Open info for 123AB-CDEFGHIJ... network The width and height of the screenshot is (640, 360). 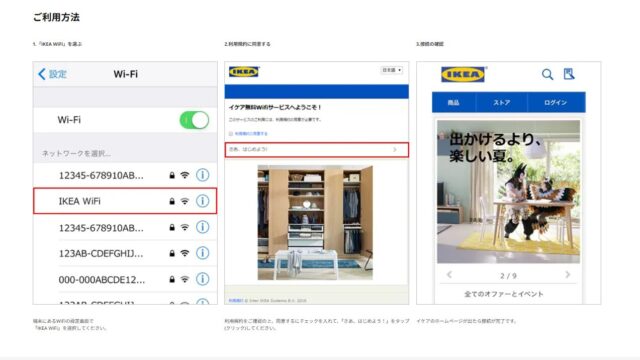(x=202, y=253)
